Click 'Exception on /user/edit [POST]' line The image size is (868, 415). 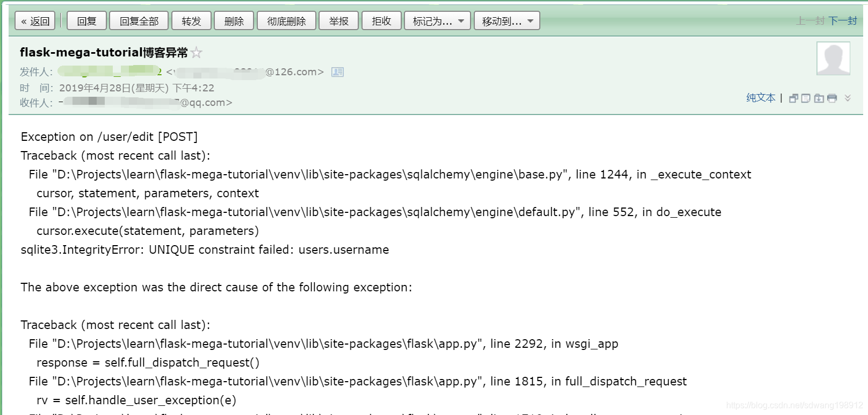109,137
